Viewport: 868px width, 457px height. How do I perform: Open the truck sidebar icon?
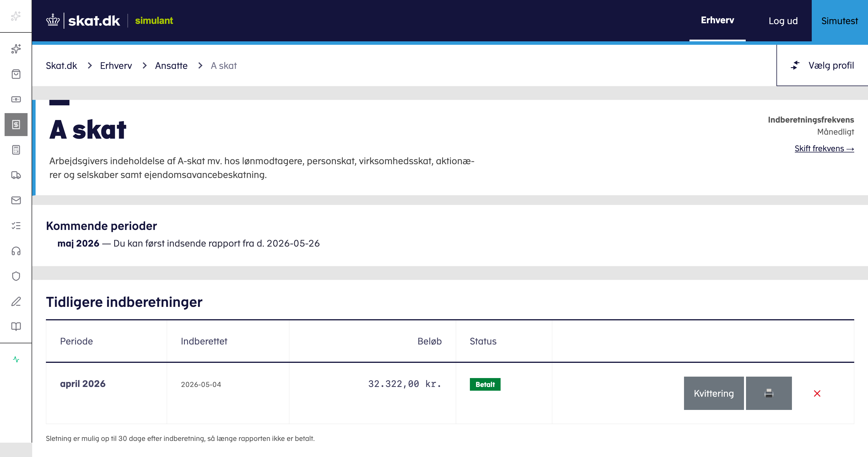click(16, 175)
